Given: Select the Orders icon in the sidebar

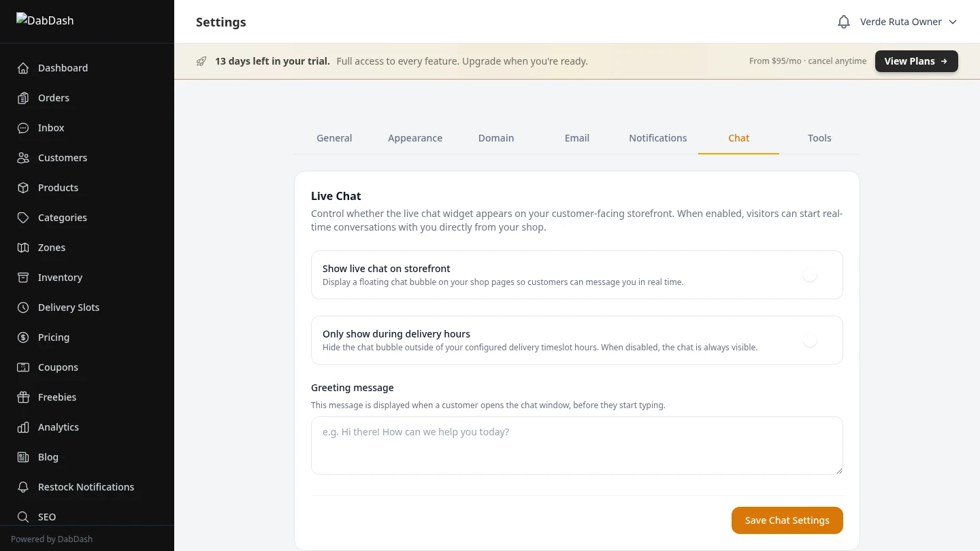Looking at the screenshot, I should pyautogui.click(x=22, y=98).
